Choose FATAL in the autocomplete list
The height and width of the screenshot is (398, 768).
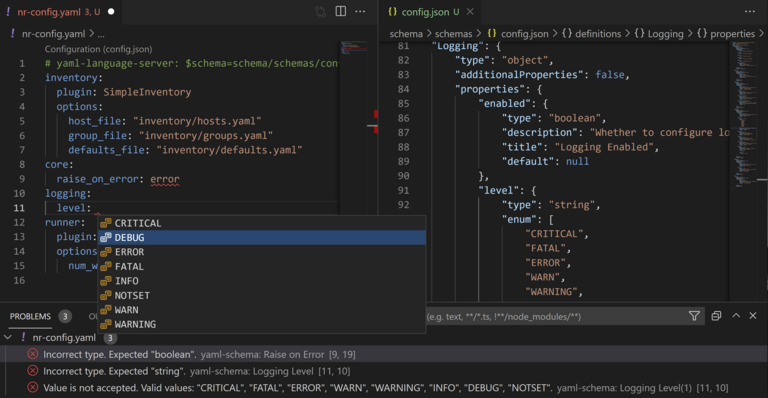click(262, 266)
